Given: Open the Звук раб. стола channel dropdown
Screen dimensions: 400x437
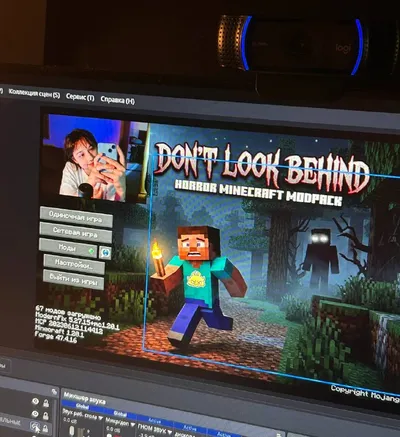Looking at the screenshot, I should tap(100, 418).
